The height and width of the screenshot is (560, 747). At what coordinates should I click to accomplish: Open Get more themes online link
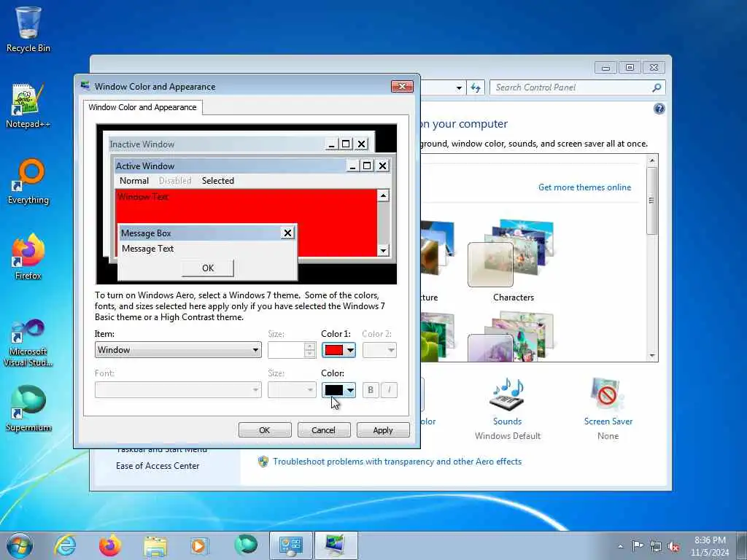coord(584,187)
